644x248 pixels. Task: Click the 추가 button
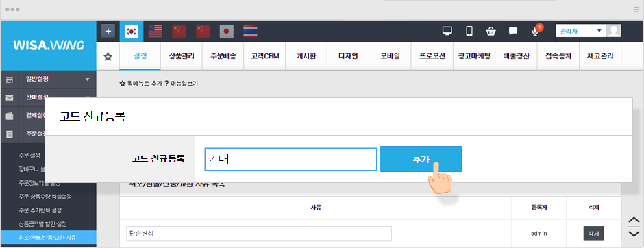tap(421, 159)
